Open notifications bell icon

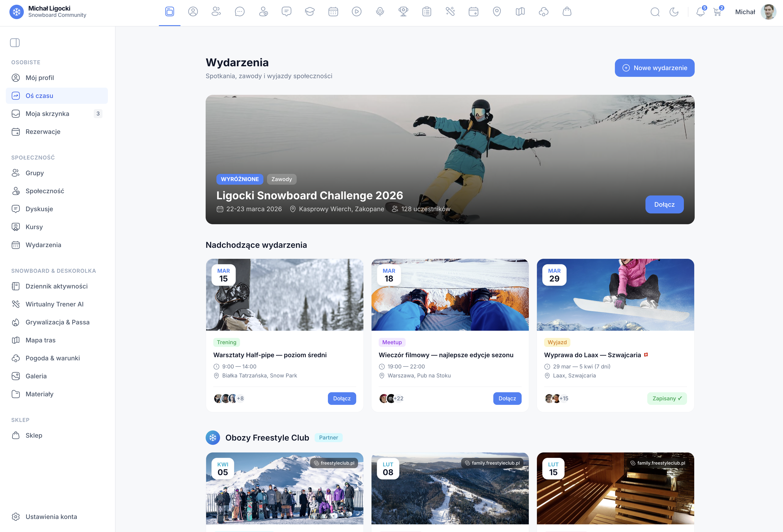701,12
